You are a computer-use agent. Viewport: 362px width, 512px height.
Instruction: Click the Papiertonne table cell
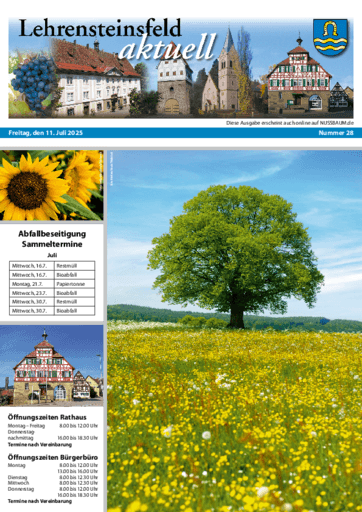[x=75, y=284]
